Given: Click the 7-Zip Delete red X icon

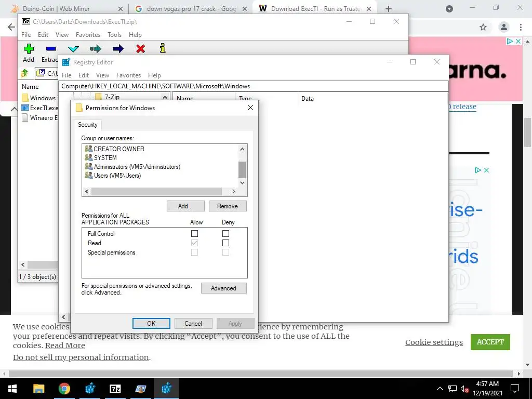Looking at the screenshot, I should click(140, 48).
